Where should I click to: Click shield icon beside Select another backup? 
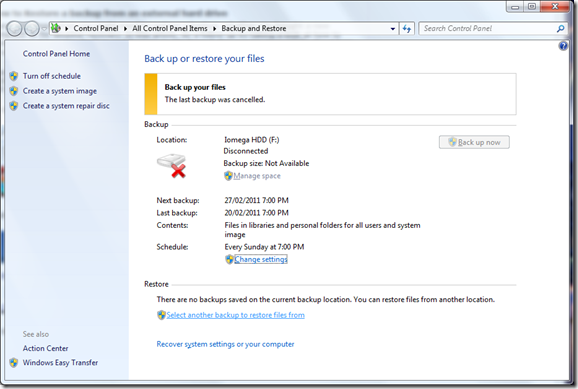(161, 315)
